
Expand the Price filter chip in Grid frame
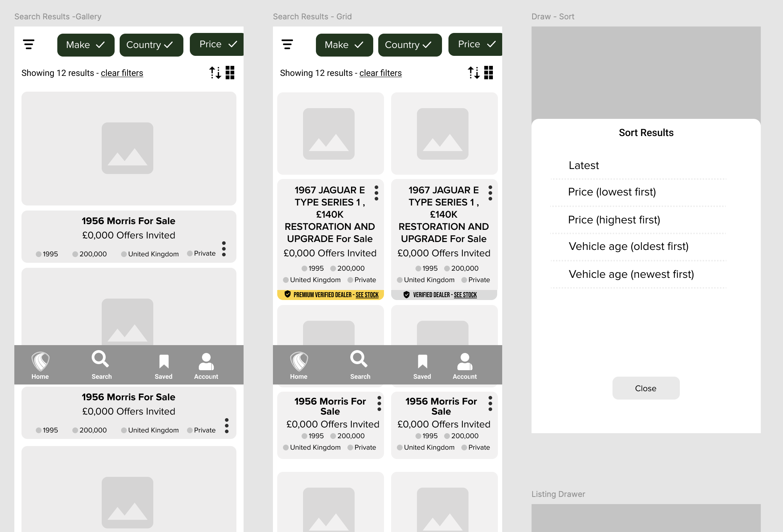coord(475,44)
